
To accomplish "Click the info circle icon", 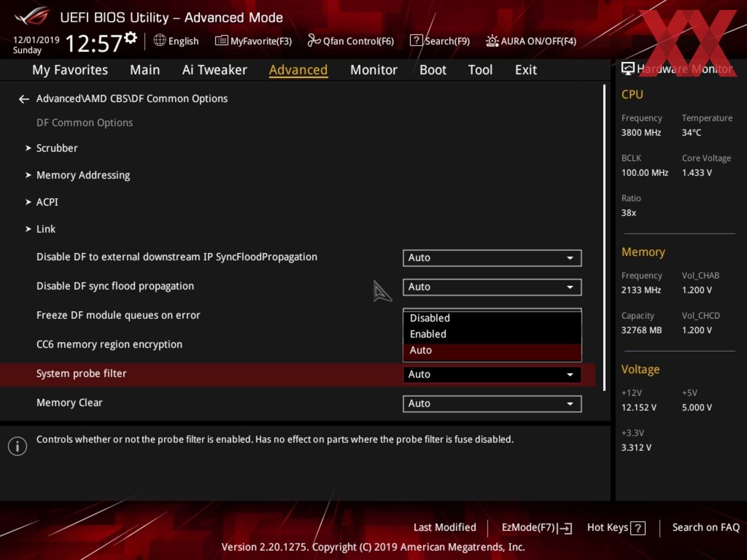I will tap(18, 446).
